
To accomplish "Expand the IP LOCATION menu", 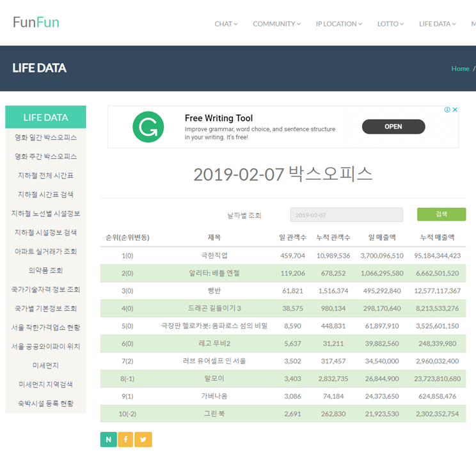I will [339, 24].
